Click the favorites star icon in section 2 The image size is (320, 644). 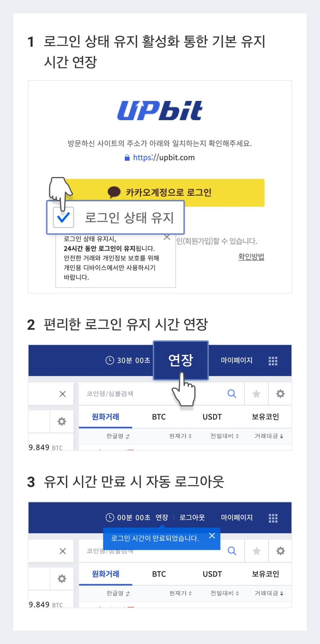pos(257,394)
